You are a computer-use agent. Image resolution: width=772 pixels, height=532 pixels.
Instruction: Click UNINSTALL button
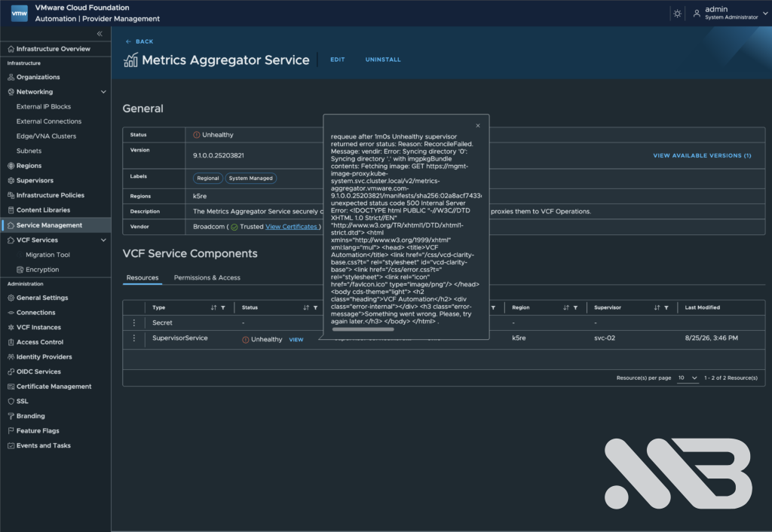pos(383,60)
